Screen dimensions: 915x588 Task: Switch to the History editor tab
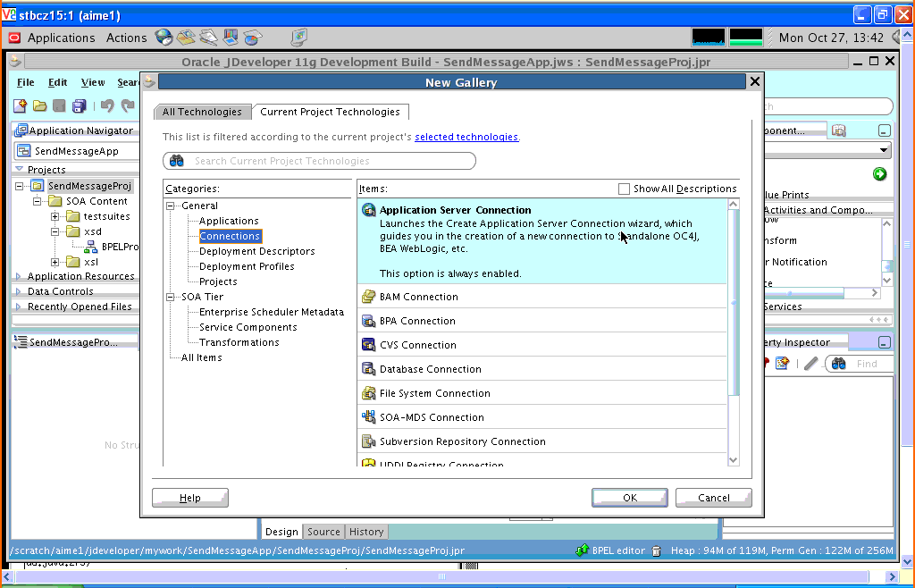pyautogui.click(x=366, y=532)
